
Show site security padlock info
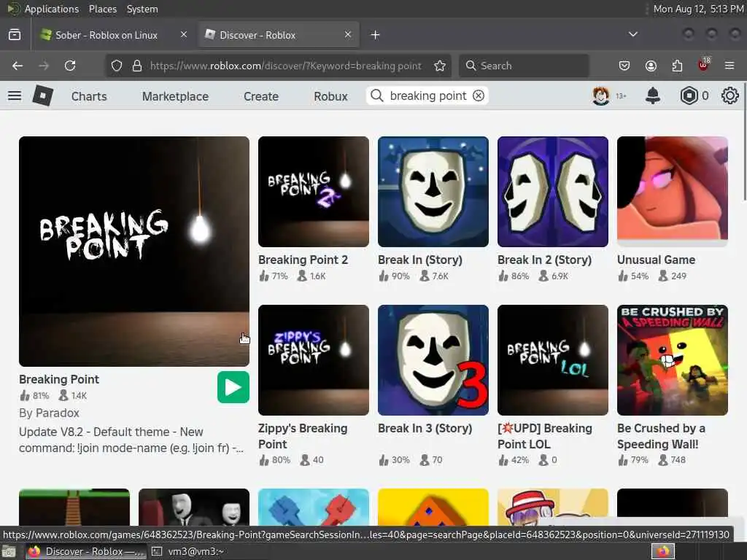(x=137, y=66)
